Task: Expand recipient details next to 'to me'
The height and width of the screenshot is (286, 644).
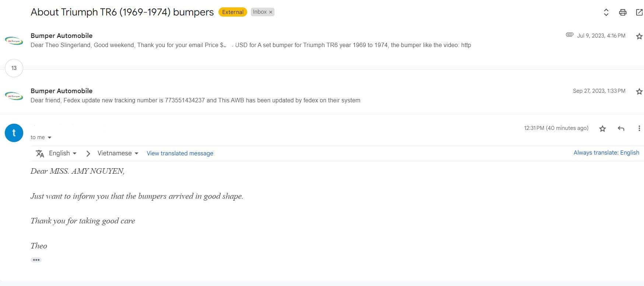Action: click(49, 138)
